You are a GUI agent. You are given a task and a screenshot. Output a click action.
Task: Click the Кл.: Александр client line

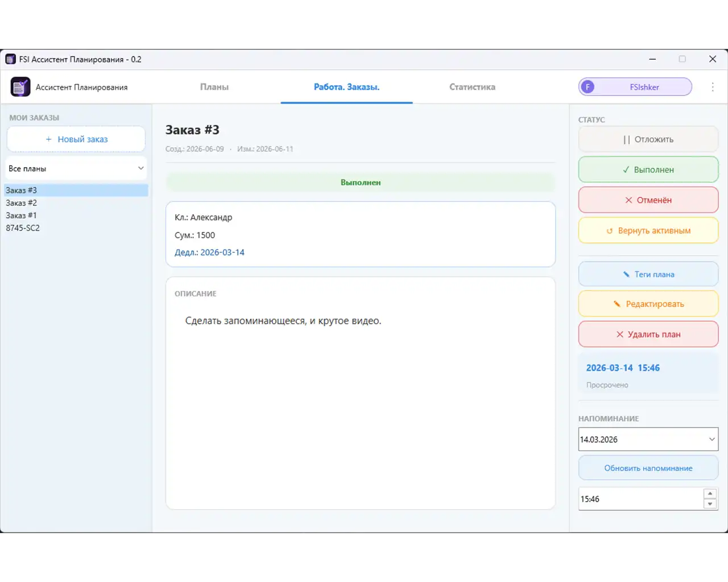pyautogui.click(x=203, y=217)
